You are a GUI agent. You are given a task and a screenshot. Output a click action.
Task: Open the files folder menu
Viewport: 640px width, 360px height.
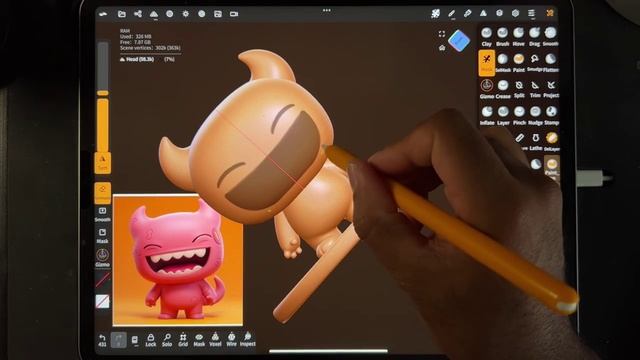click(x=122, y=14)
